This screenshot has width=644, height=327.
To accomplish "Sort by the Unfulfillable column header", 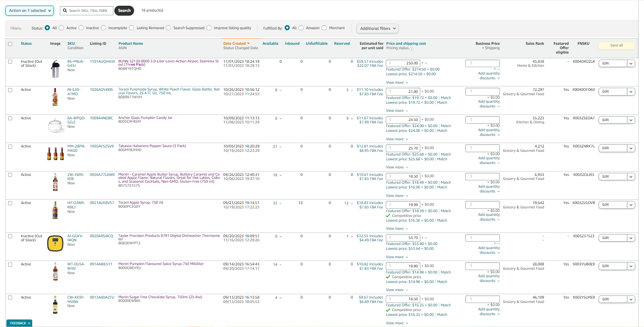I will coord(317,43).
